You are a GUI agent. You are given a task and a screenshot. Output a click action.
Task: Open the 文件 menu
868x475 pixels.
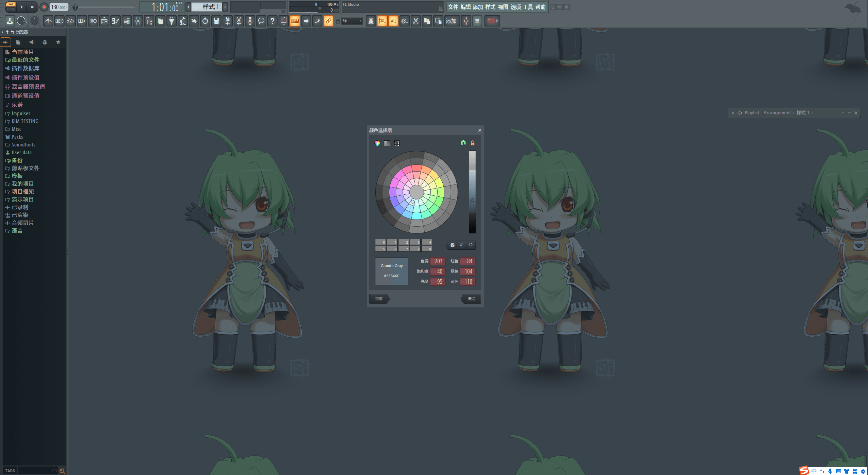click(x=453, y=7)
